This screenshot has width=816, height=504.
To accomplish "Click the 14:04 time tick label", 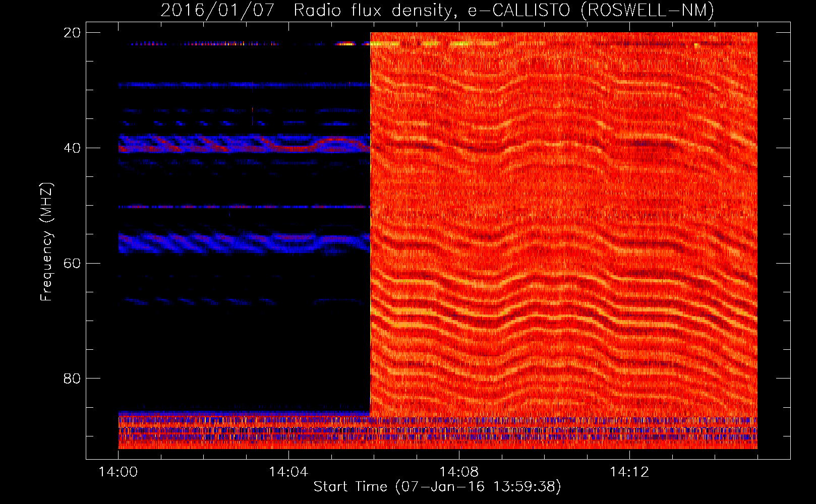I will click(x=288, y=472).
